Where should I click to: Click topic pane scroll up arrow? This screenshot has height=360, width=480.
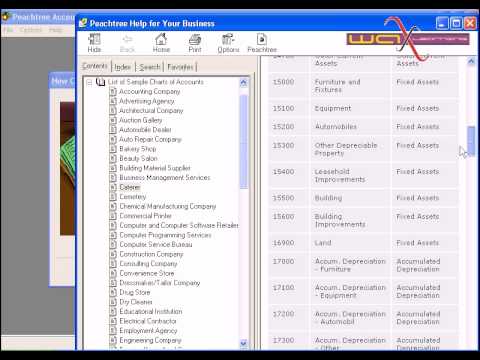(471, 62)
